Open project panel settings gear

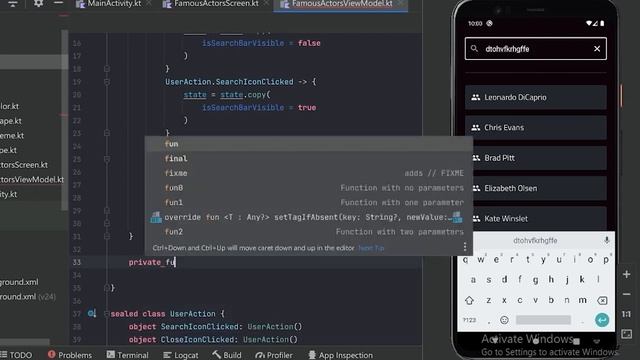(38, 3)
